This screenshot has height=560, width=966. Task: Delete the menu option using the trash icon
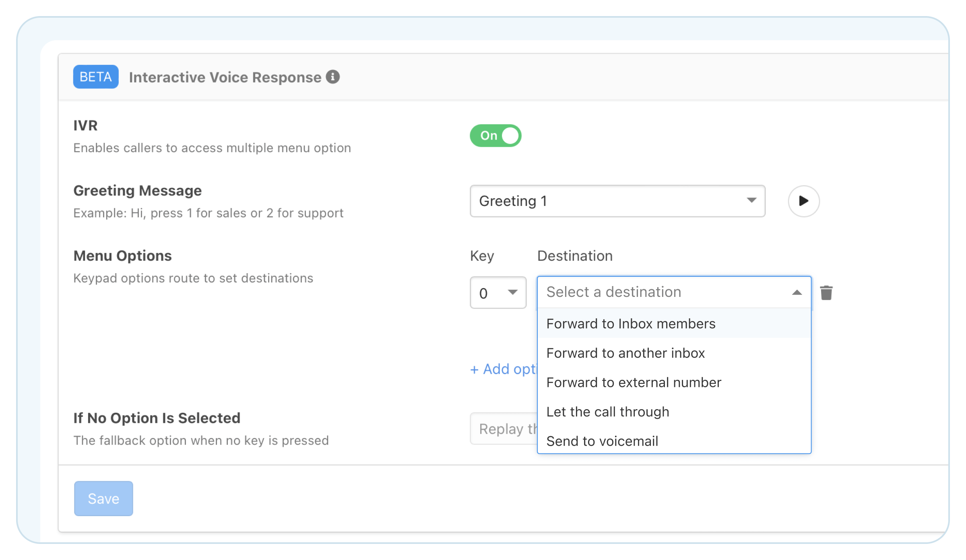(x=826, y=292)
